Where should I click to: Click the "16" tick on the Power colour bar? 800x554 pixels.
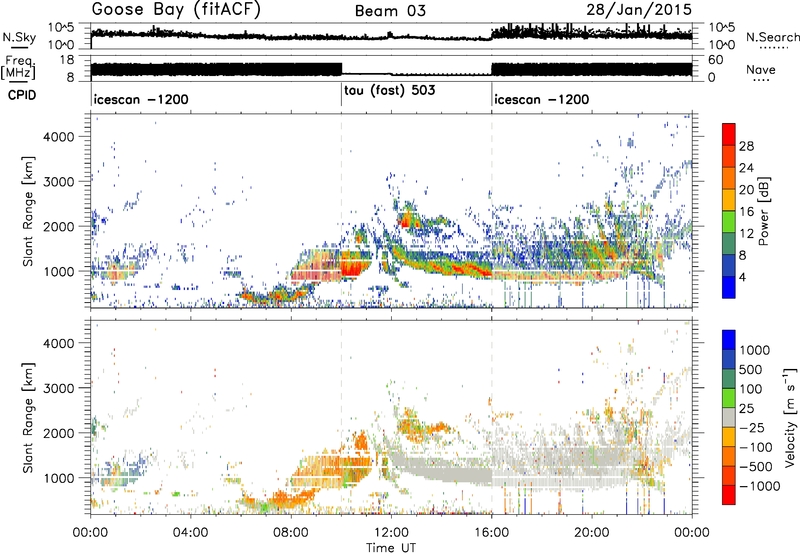tap(746, 212)
